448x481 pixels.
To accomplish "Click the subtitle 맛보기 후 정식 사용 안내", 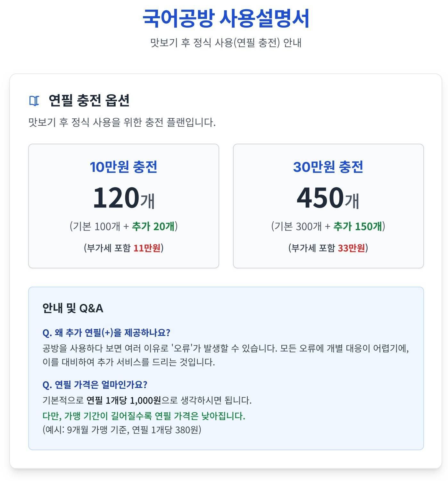I will 226,43.
